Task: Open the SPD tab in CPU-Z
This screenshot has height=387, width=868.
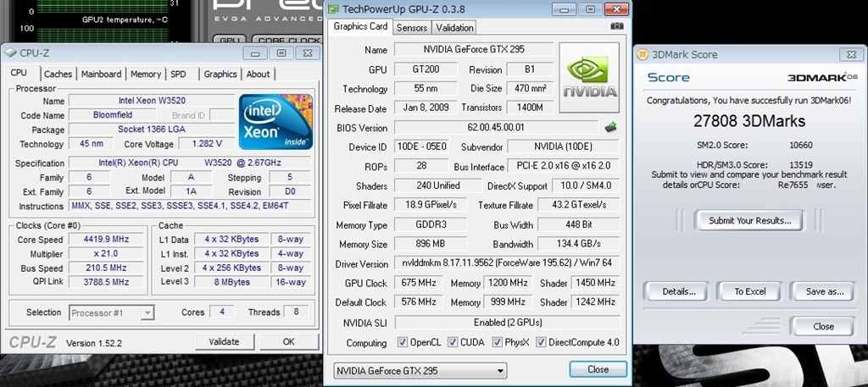Action: (178, 74)
